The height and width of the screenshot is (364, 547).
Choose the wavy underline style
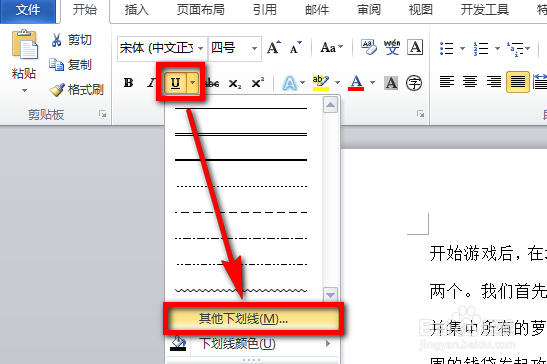241,290
